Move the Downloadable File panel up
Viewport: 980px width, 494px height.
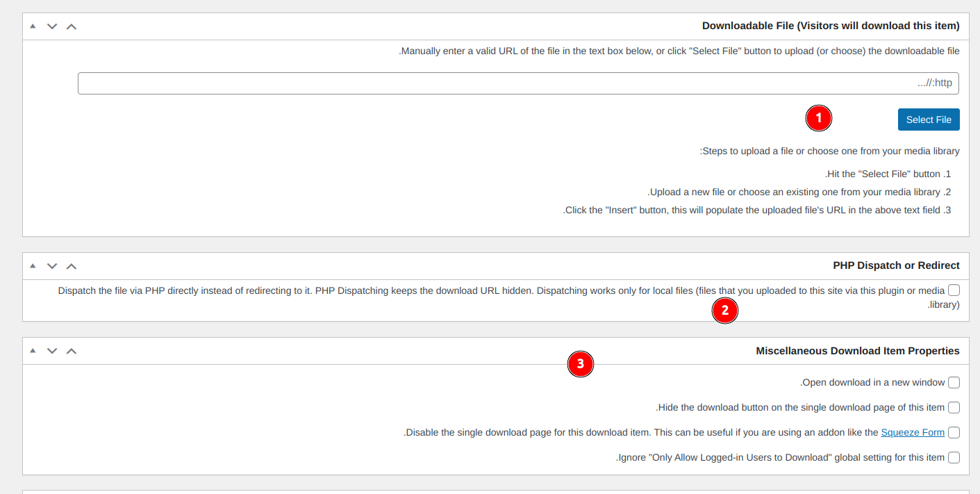click(x=72, y=26)
